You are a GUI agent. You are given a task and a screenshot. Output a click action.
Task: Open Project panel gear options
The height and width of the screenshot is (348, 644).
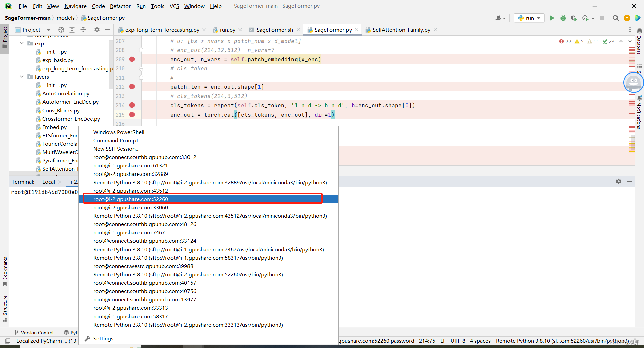click(x=97, y=30)
